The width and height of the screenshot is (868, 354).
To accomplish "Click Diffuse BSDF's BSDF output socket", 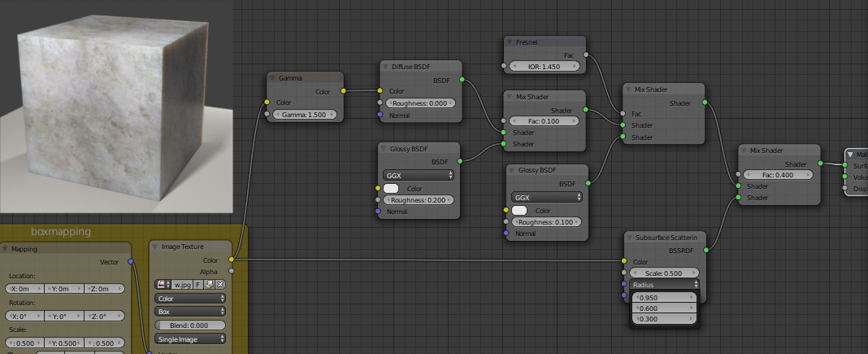I will (462, 80).
